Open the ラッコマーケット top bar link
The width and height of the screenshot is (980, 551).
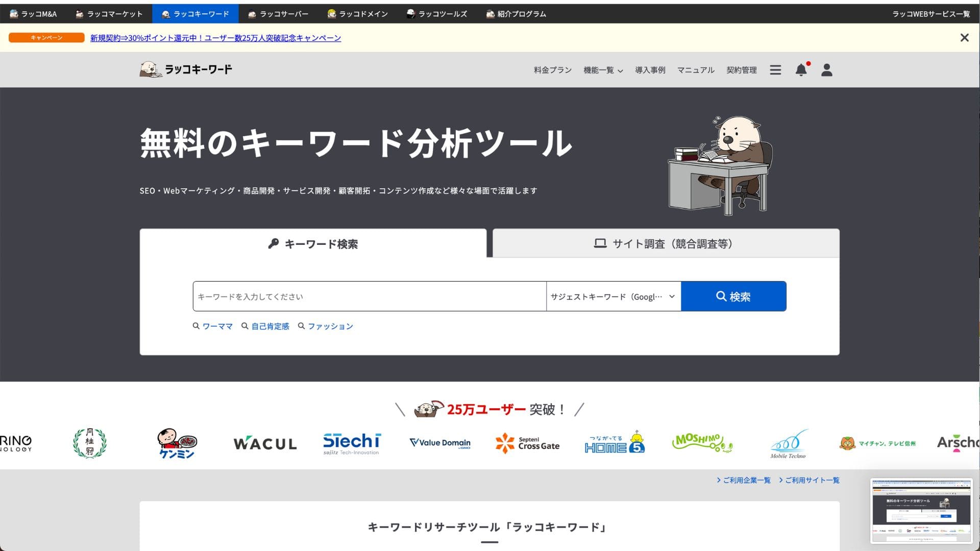point(109,14)
